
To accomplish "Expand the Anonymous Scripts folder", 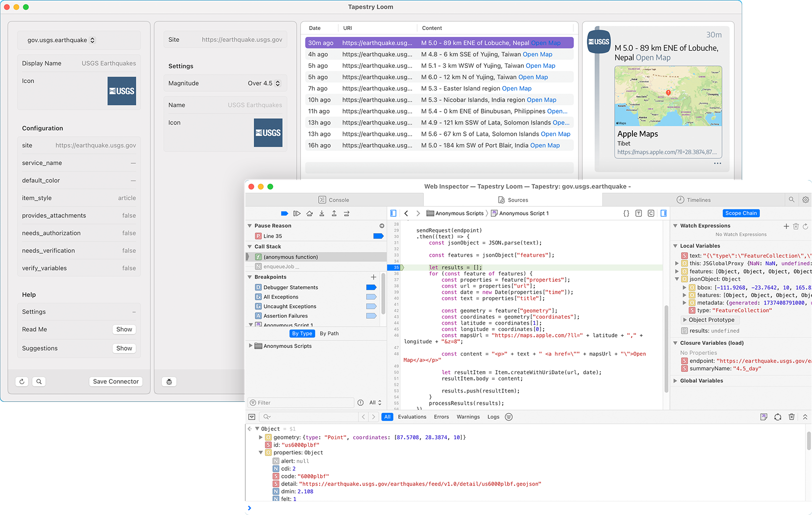I will [x=251, y=346].
